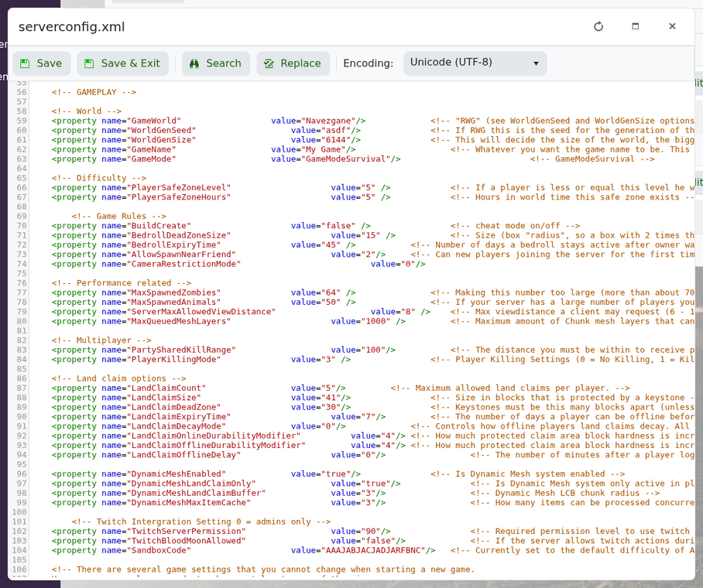The width and height of the screenshot is (703, 588).
Task: Click the "<!-- Multiplayer -->" comment
Action: pyautogui.click(x=101, y=340)
